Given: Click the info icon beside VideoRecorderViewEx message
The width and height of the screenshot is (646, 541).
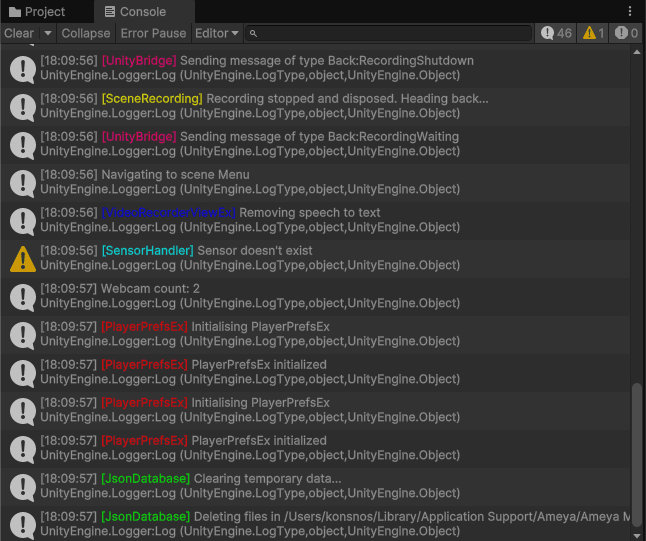Looking at the screenshot, I should pos(23,221).
